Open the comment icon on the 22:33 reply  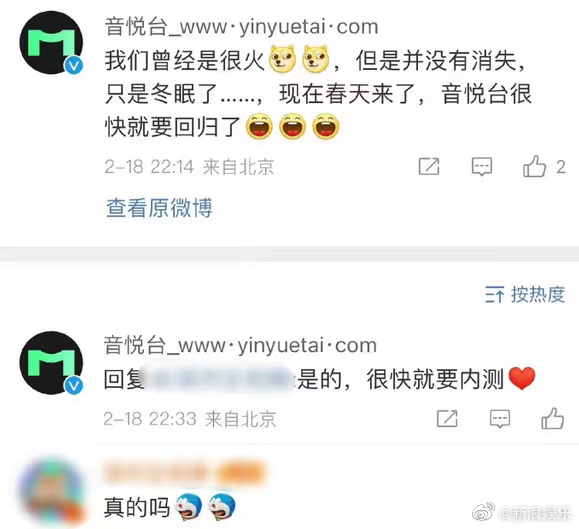[500, 419]
